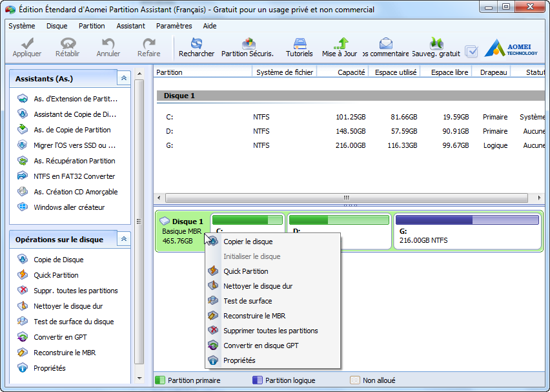Screen dimensions: 550x392
Task: Open the Partition menu
Action: tap(92, 26)
